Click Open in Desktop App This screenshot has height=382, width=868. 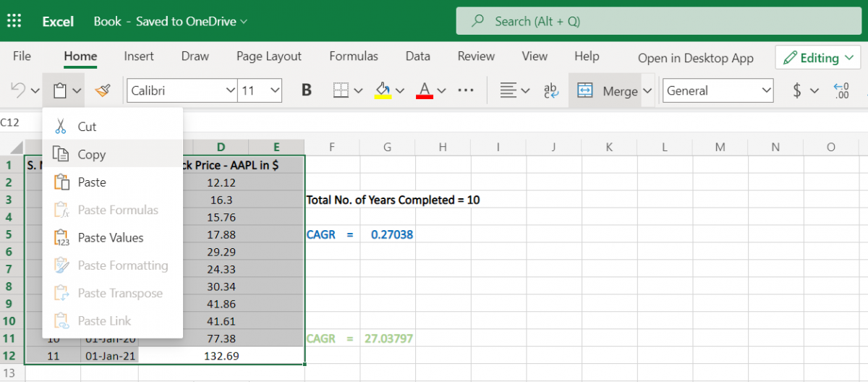coord(696,59)
